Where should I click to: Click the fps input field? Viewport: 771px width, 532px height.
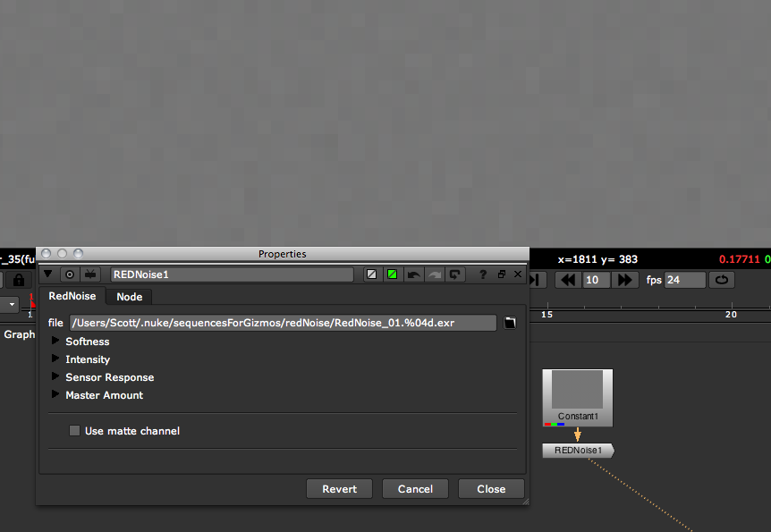pos(684,280)
